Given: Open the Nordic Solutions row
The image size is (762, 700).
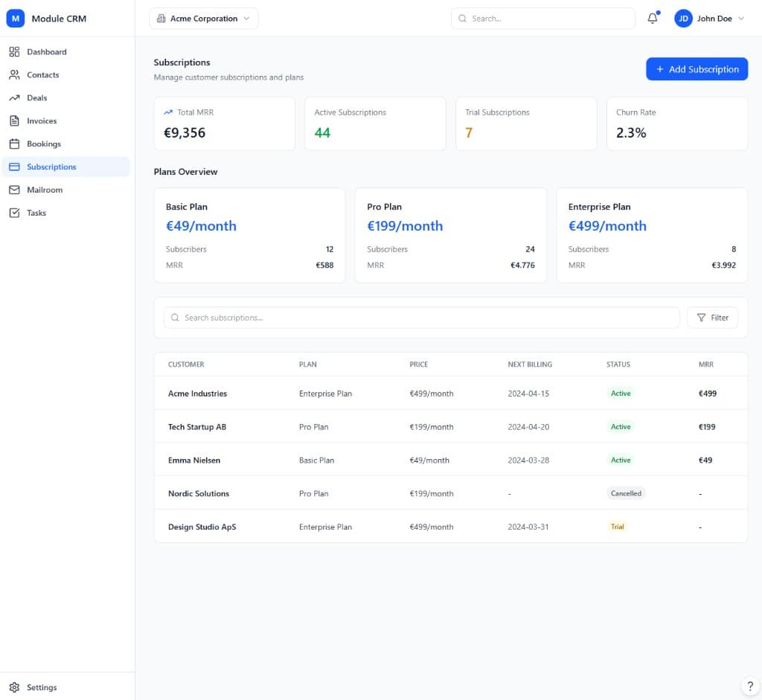Looking at the screenshot, I should 450,493.
